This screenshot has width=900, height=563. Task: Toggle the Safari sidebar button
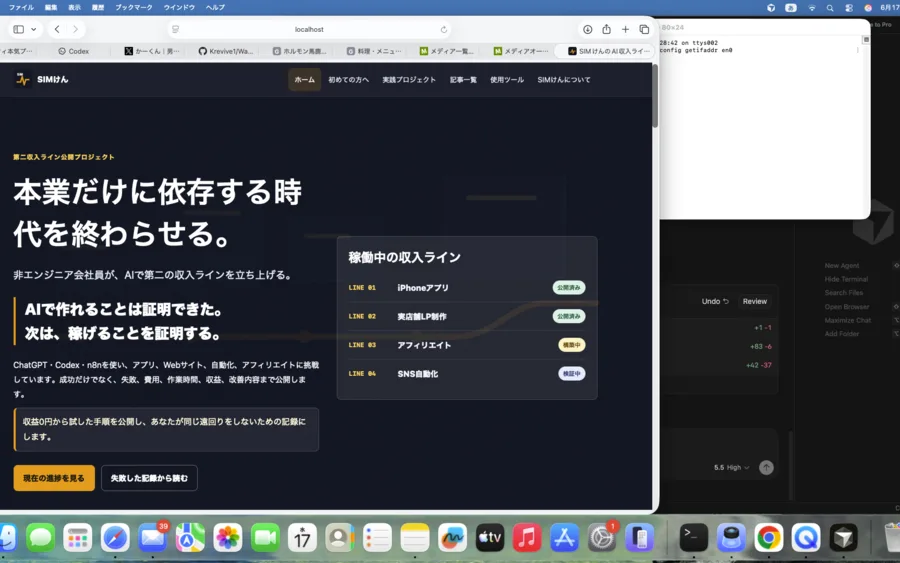click(x=18, y=29)
